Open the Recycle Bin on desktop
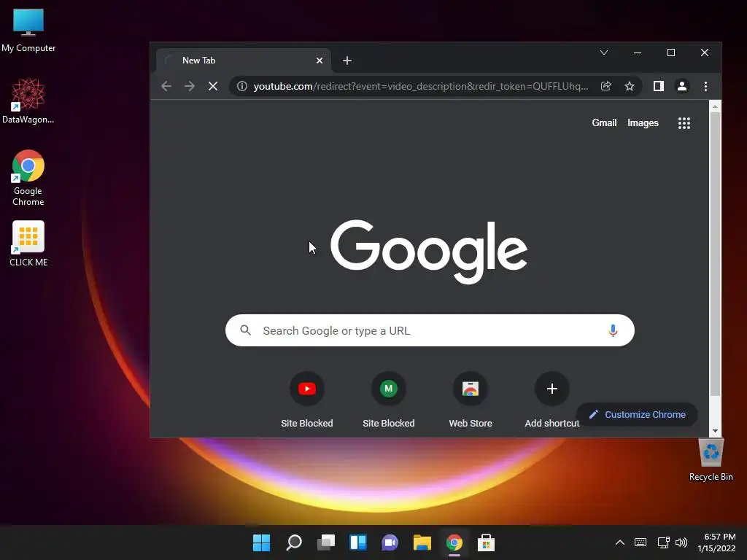The height and width of the screenshot is (560, 747). pos(711,459)
